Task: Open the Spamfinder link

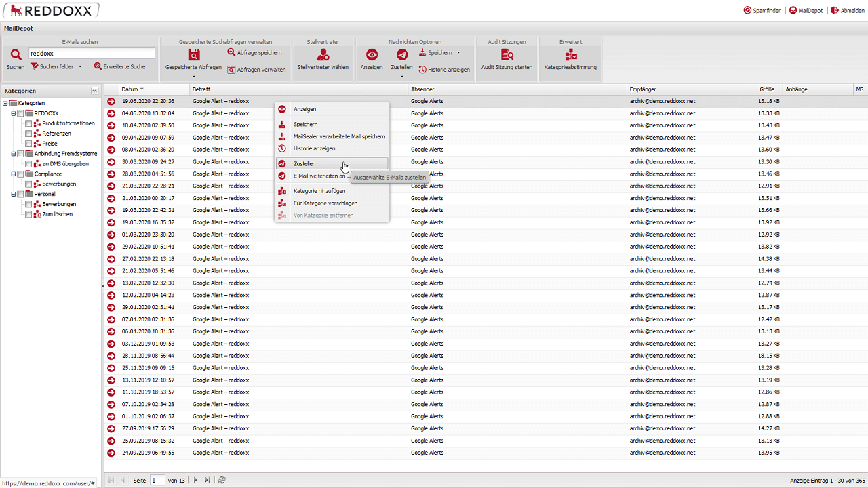Action: click(762, 10)
